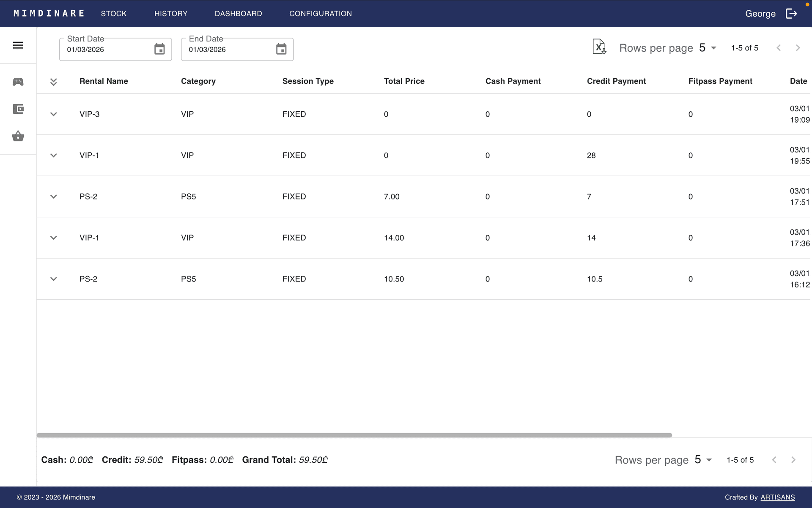
Task: Click the date 03/01 16:12 cell
Action: pos(800,279)
